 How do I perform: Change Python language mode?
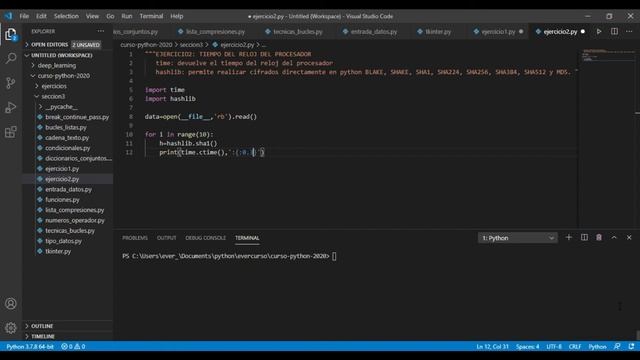pyautogui.click(x=597, y=347)
